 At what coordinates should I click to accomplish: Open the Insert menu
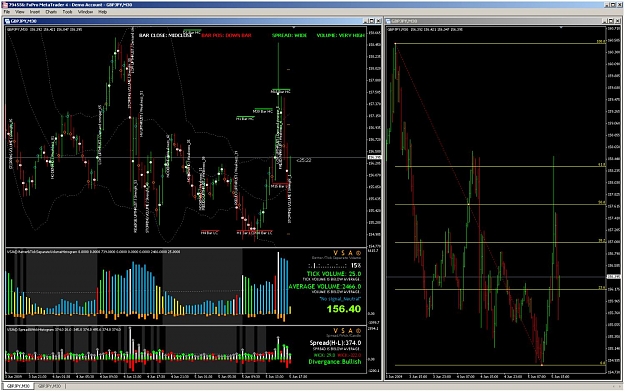[x=35, y=12]
